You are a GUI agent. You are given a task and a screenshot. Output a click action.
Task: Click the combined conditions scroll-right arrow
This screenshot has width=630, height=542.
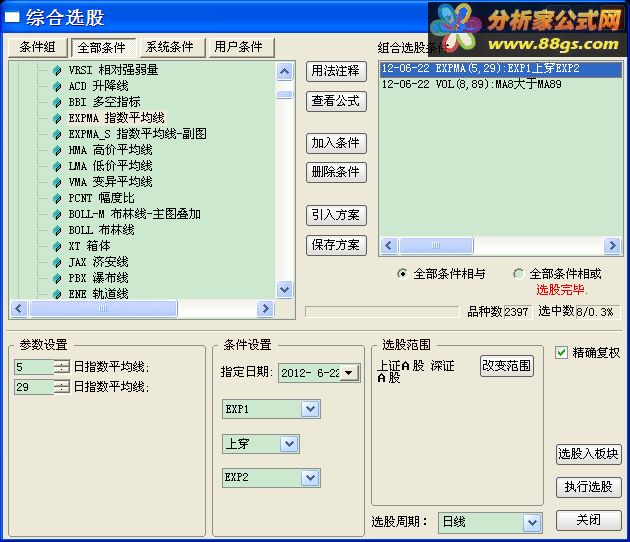612,245
